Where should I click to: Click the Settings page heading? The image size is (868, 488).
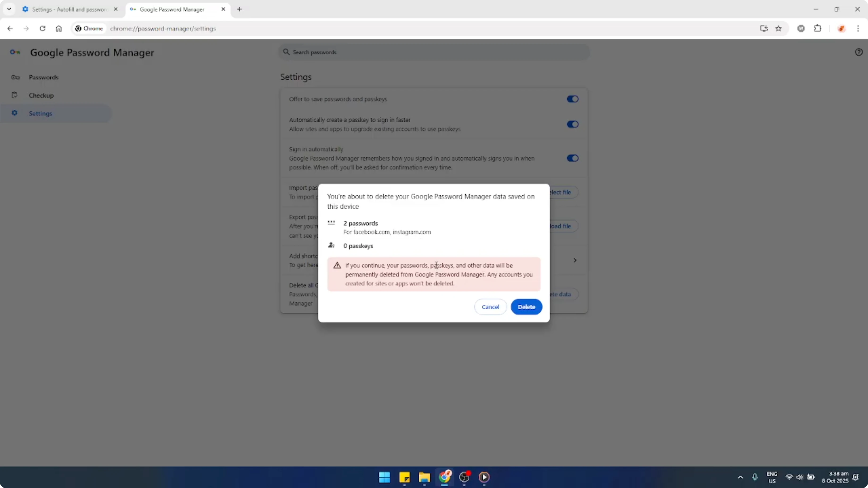pos(296,77)
